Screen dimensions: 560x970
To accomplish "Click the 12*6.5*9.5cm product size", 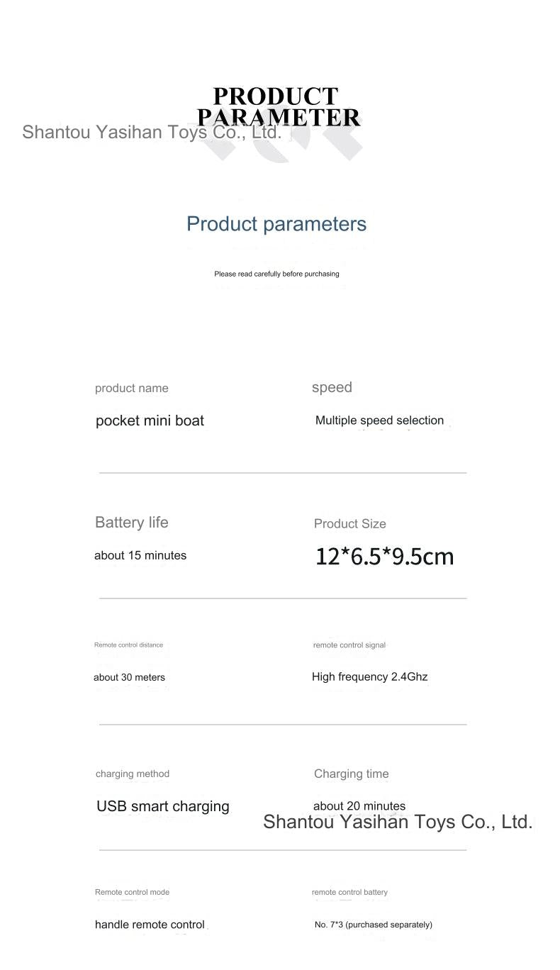I will point(384,557).
